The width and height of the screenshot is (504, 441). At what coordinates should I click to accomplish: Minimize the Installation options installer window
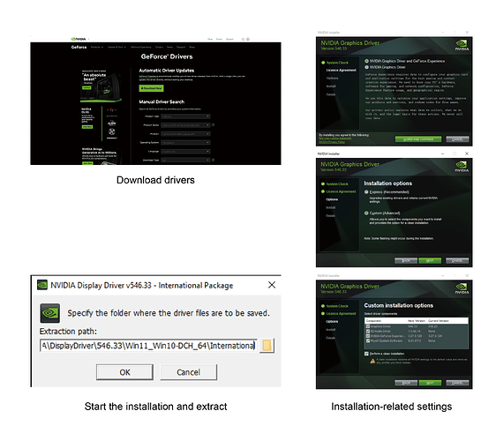coord(442,153)
